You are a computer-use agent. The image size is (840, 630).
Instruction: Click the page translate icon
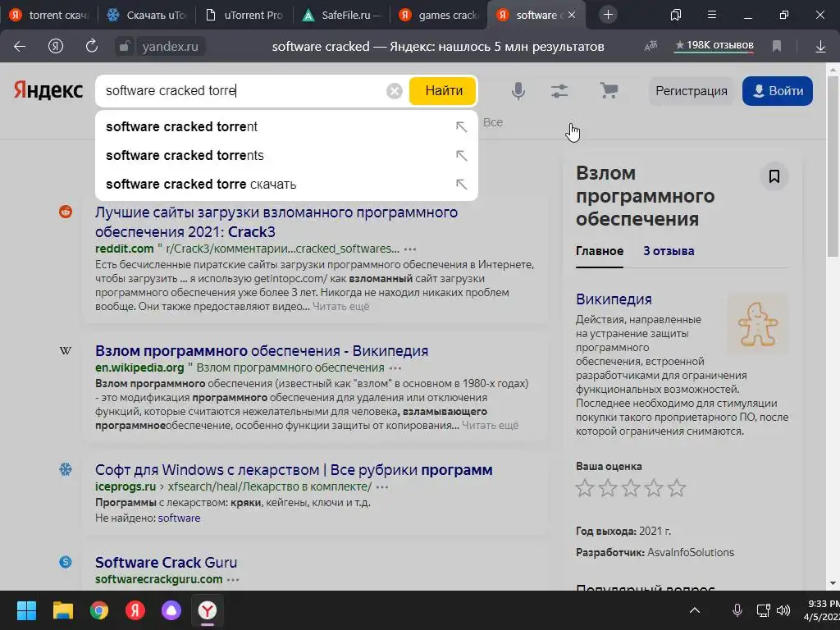tap(651, 47)
